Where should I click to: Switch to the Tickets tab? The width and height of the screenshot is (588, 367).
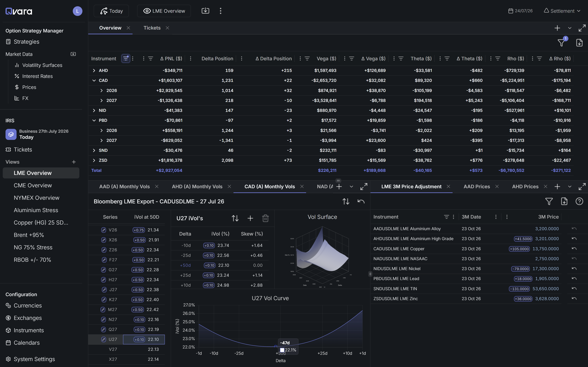coord(152,28)
